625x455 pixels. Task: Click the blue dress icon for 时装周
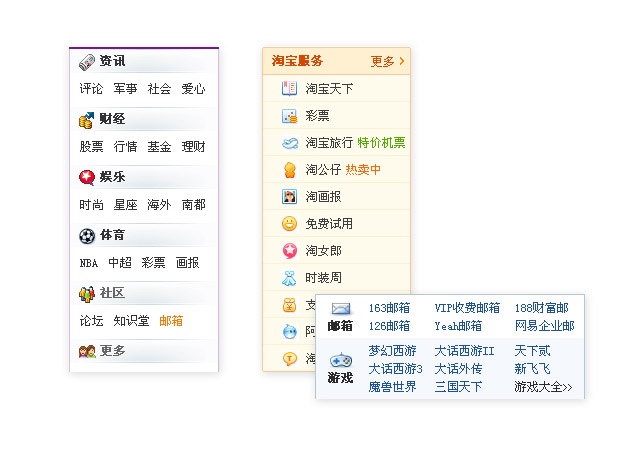point(289,278)
